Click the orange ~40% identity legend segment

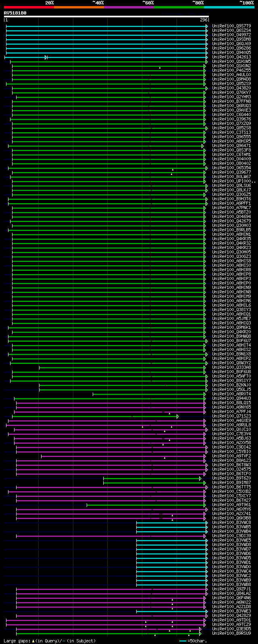[x=79, y=7]
